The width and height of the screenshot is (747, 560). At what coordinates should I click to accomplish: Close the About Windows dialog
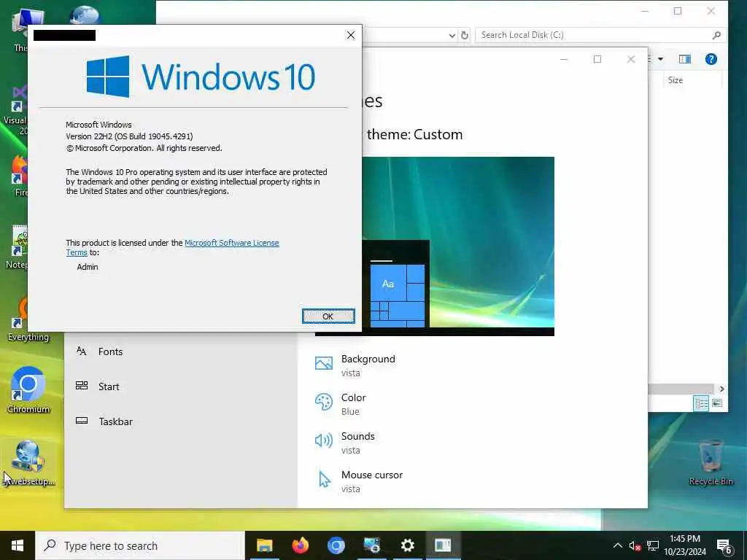tap(351, 35)
